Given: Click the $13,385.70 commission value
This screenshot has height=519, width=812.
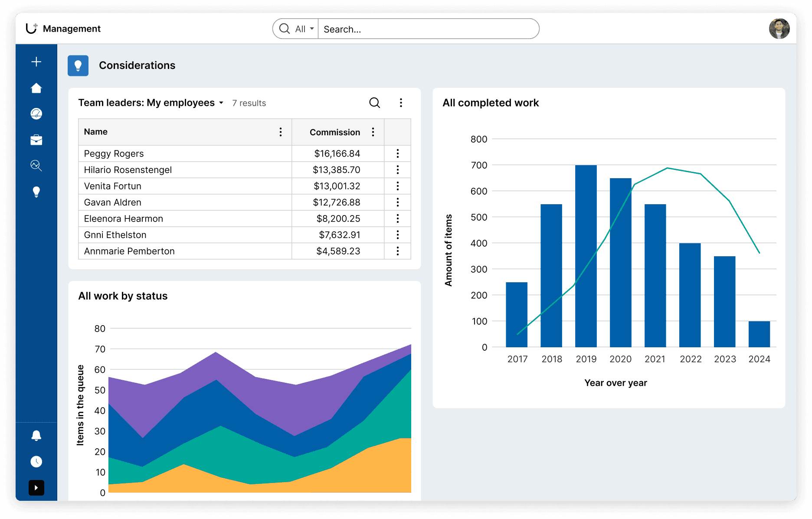Looking at the screenshot, I should point(337,170).
